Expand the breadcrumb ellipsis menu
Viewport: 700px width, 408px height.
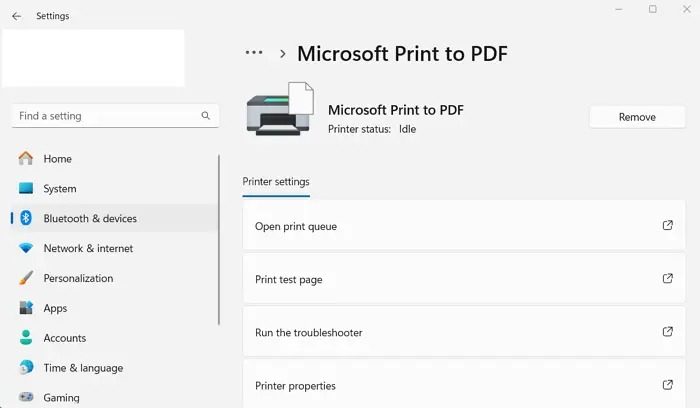254,53
